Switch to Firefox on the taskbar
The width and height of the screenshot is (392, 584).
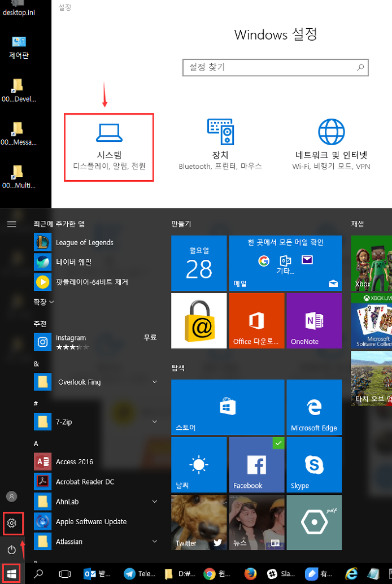click(251, 574)
